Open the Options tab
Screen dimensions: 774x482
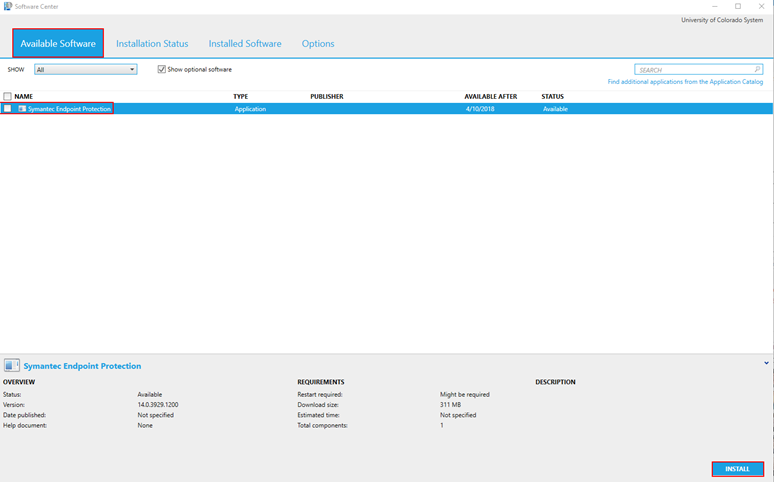[x=318, y=43]
